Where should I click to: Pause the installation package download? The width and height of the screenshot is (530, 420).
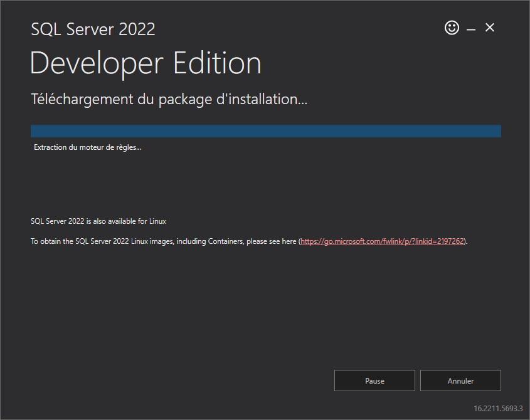point(374,381)
